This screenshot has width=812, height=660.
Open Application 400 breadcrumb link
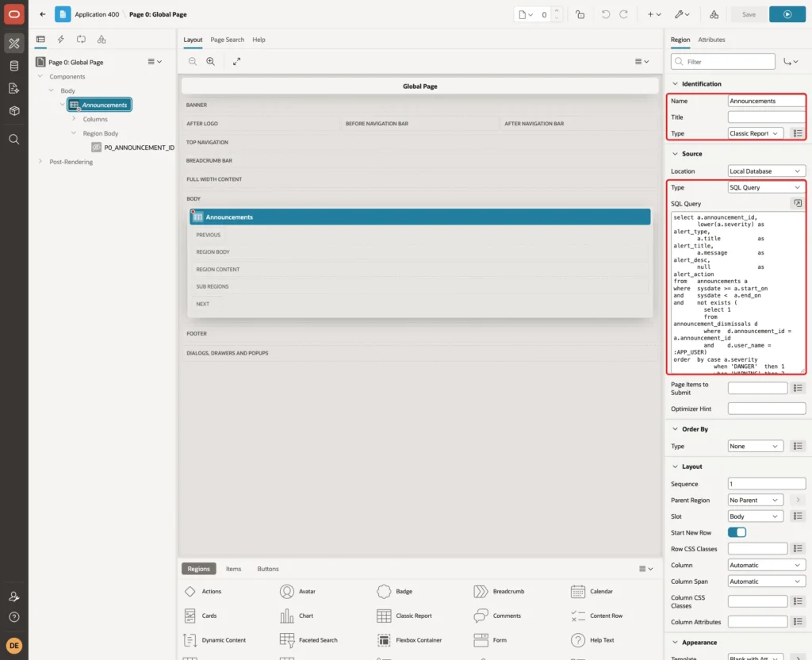pyautogui.click(x=96, y=14)
